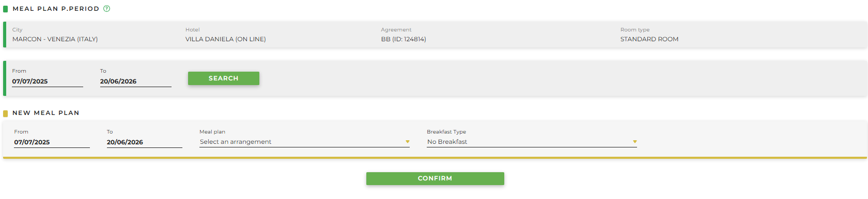Click the CONFIRM button
This screenshot has height=199, width=868.
pos(435,178)
